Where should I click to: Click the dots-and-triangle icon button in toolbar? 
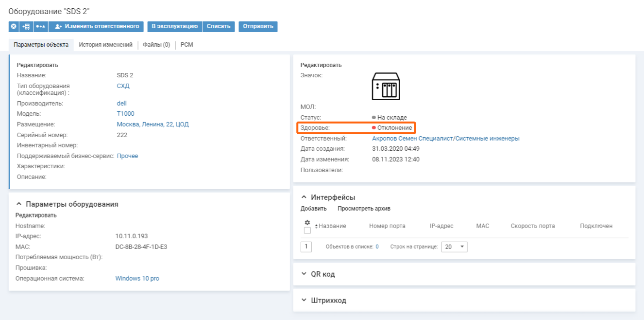pos(41,26)
